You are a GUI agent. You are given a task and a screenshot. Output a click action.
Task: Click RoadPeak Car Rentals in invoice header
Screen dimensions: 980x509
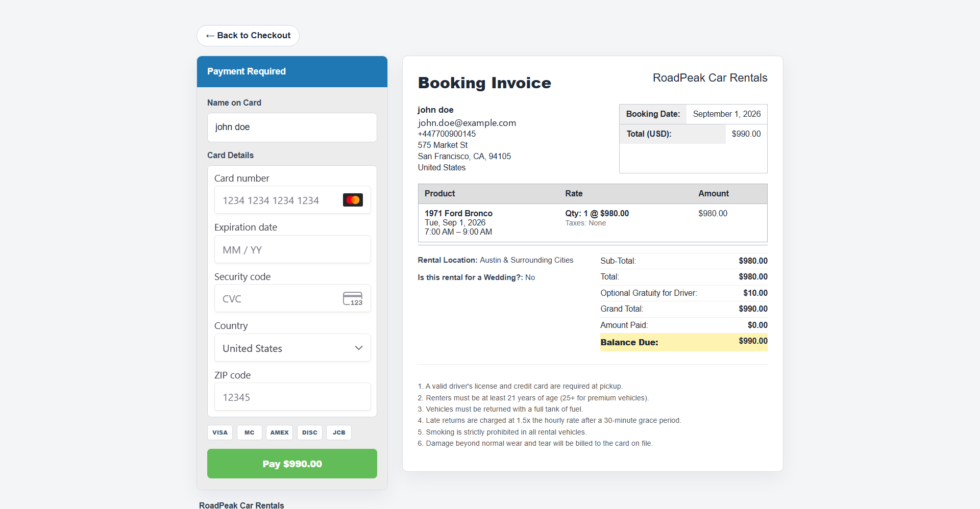[710, 78]
